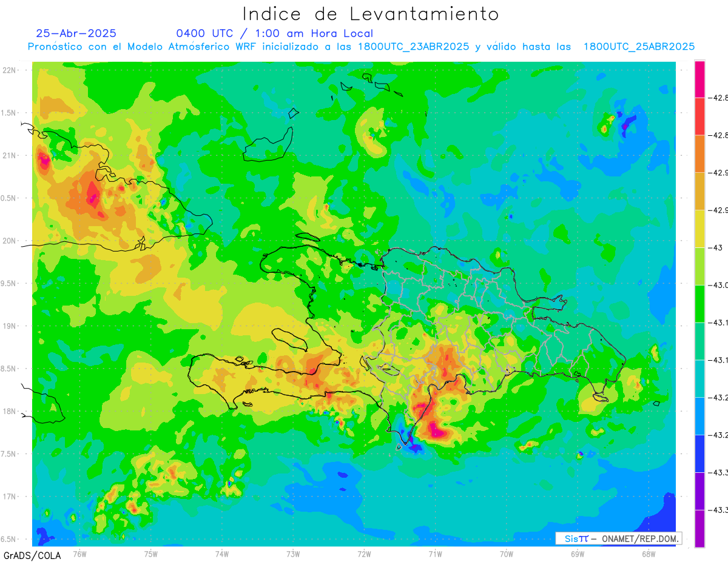Click the '76W' longitude axis label
Image resolution: width=728 pixels, height=562 pixels.
(79, 554)
